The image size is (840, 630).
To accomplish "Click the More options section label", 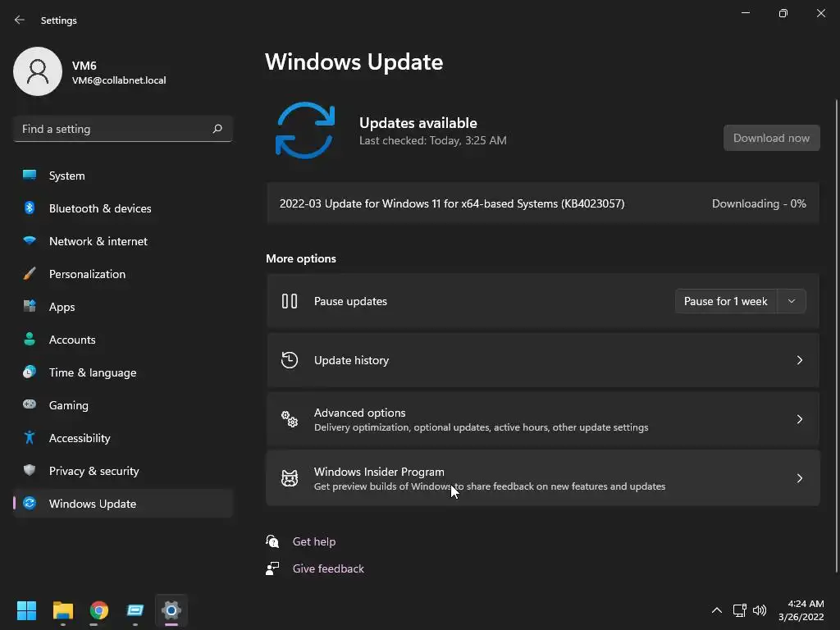I will click(301, 258).
